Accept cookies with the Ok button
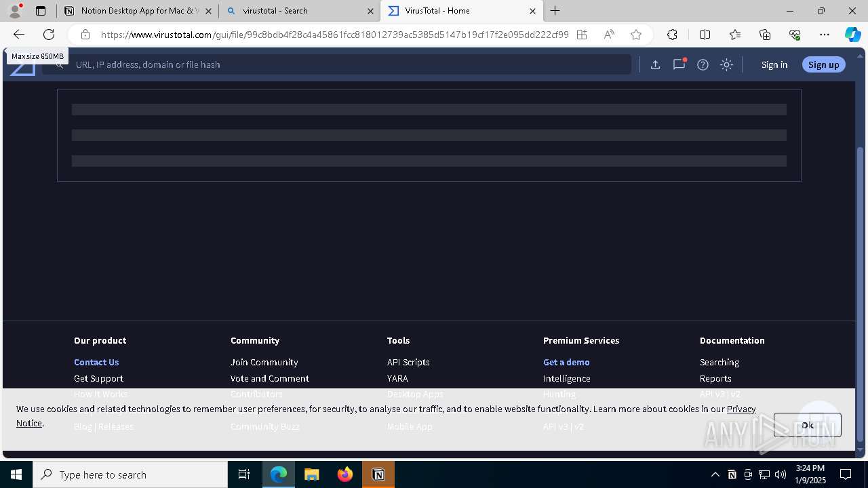This screenshot has height=488, width=868. [808, 425]
